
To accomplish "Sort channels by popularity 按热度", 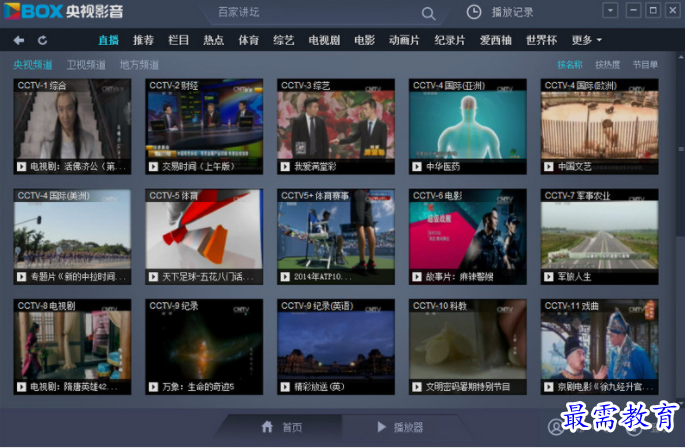I will pyautogui.click(x=608, y=65).
